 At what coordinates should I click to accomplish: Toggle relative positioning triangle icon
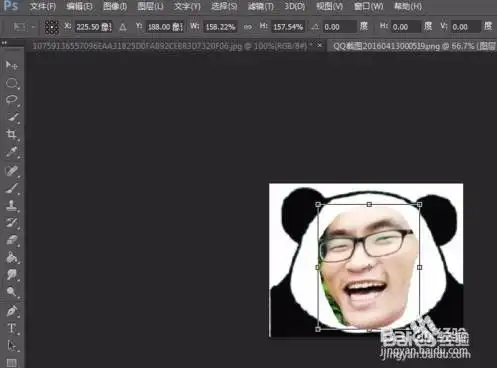point(123,27)
